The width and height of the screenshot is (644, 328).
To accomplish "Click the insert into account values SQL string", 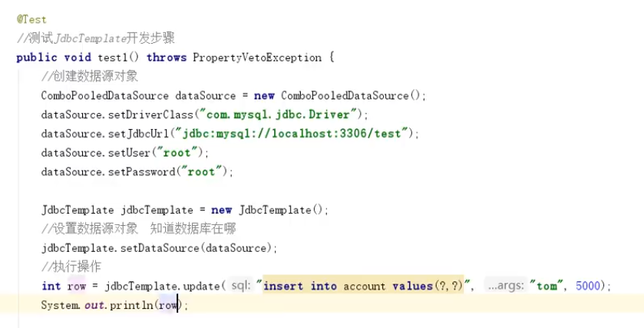I will point(363,286).
